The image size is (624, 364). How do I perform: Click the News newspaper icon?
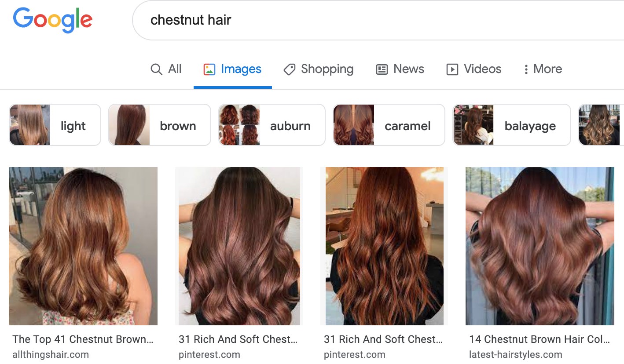[x=382, y=69]
